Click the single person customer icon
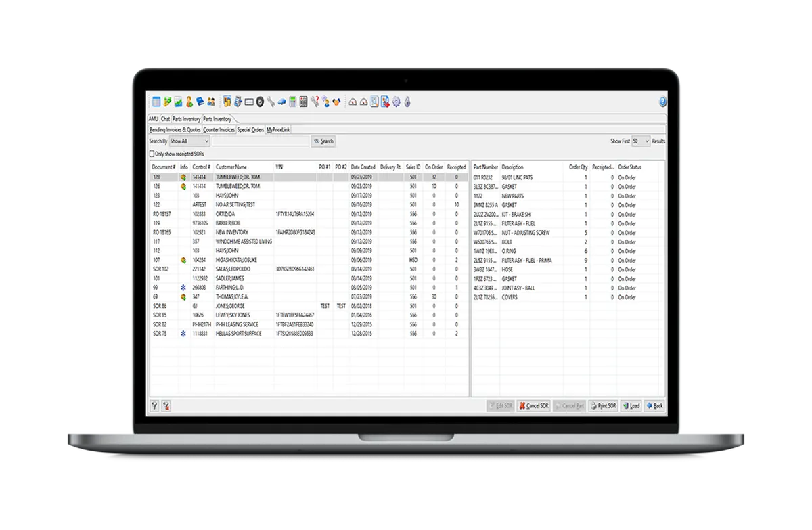The width and height of the screenshot is (812, 530). point(189,102)
